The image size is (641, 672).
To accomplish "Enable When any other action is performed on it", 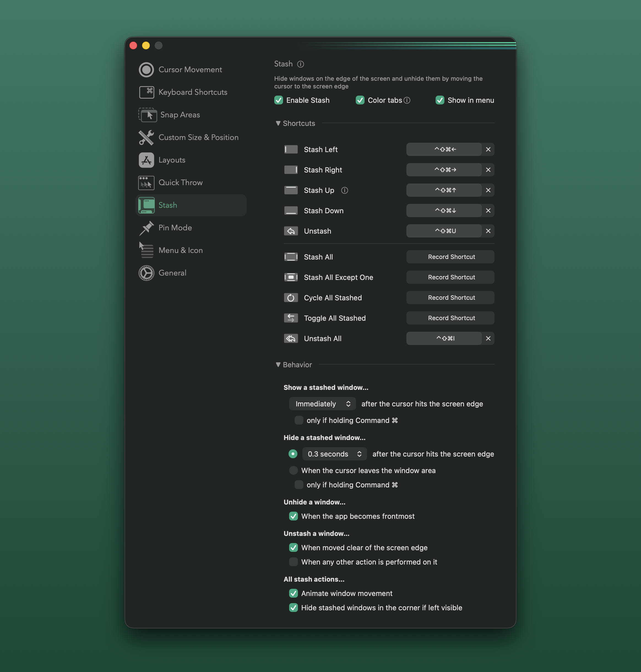I will pyautogui.click(x=293, y=562).
